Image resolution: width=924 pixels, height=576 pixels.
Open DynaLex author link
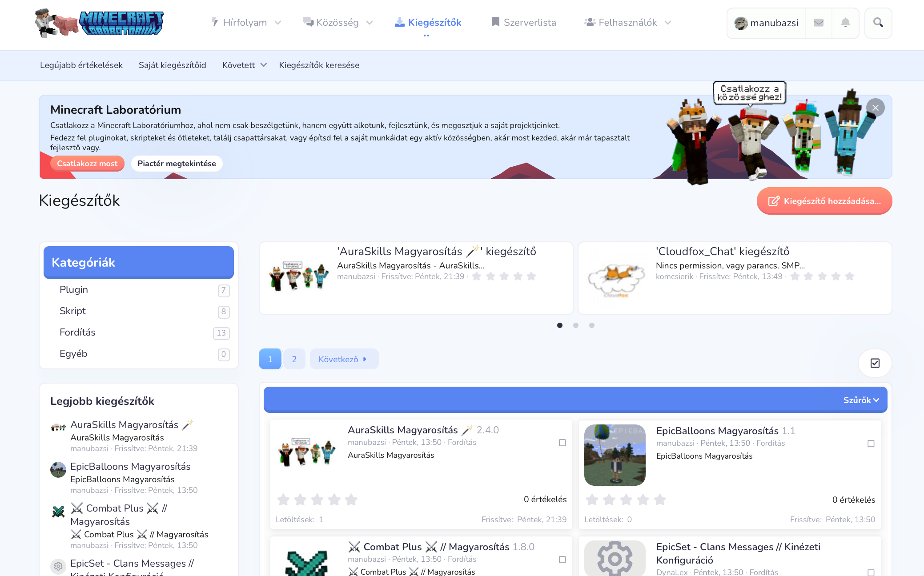coord(672,572)
